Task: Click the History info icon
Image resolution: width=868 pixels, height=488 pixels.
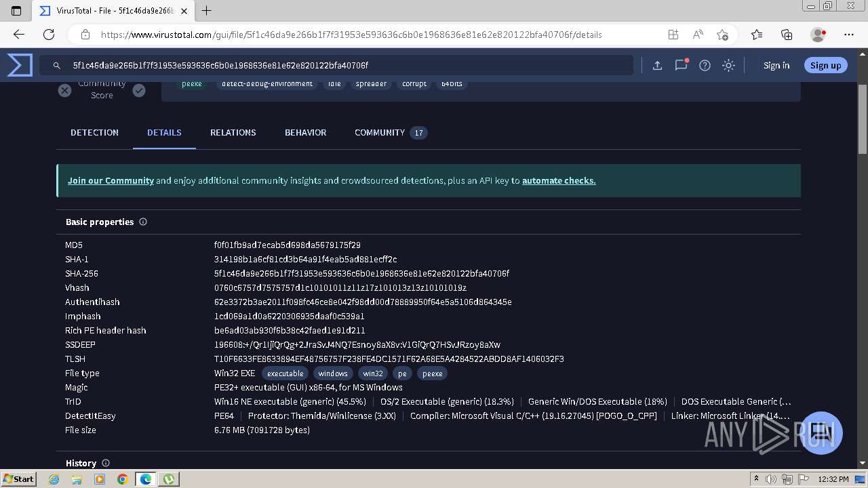Action: tap(106, 463)
